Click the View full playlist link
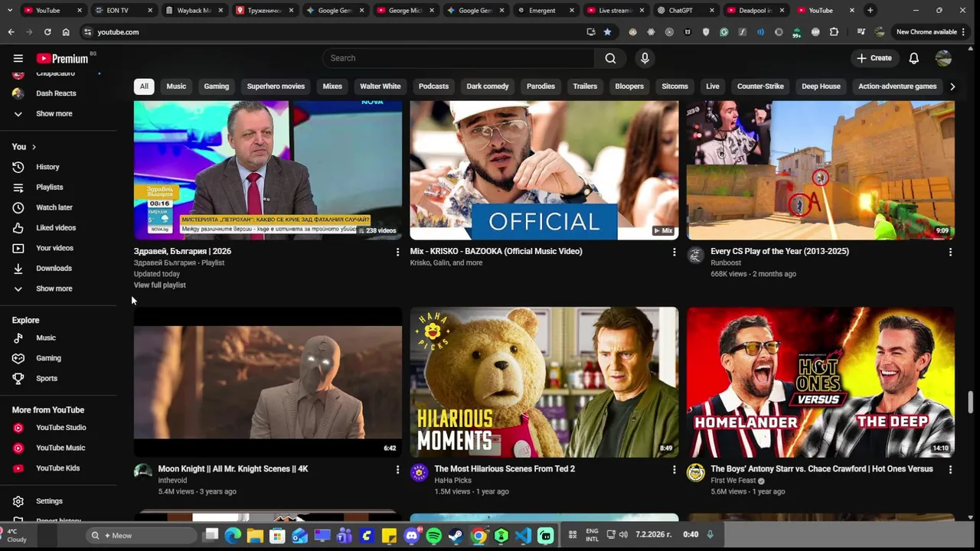The image size is (980, 551). click(x=160, y=285)
